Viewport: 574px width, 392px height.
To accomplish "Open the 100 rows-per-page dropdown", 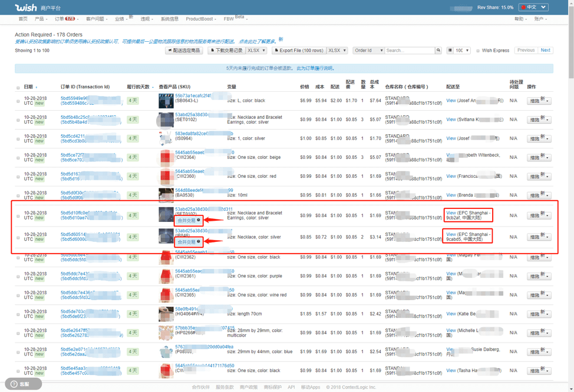I will click(463, 51).
